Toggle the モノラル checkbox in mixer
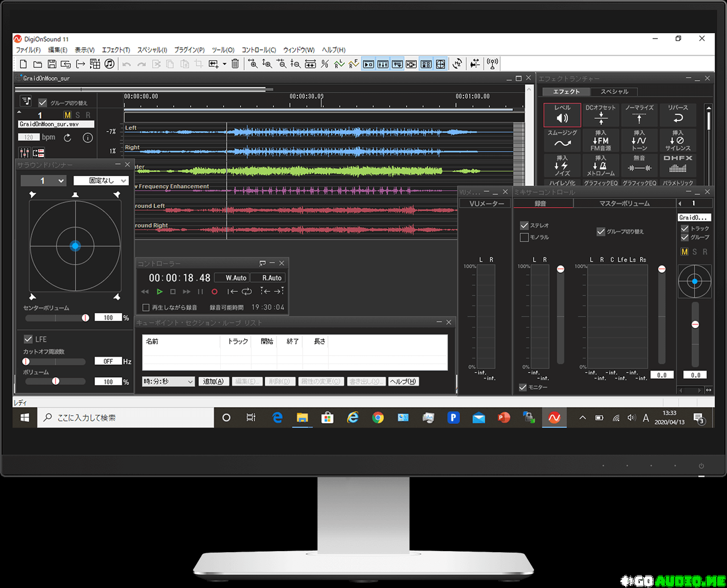 524,237
